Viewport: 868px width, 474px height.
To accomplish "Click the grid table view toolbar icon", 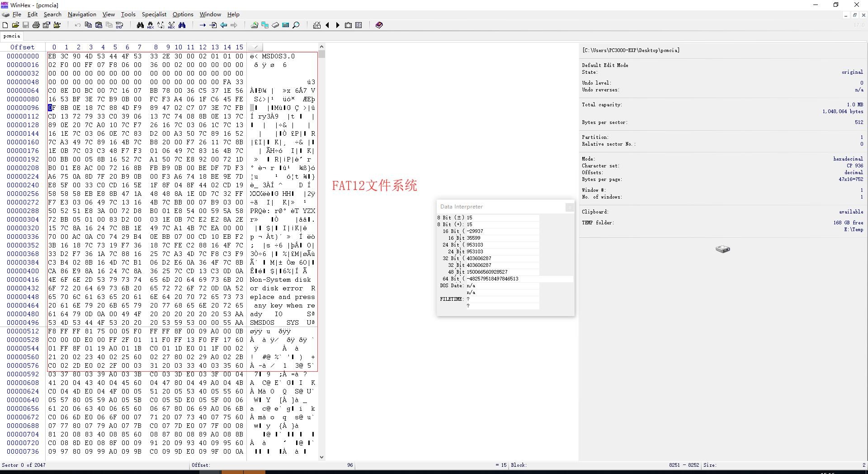I will coord(359,25).
